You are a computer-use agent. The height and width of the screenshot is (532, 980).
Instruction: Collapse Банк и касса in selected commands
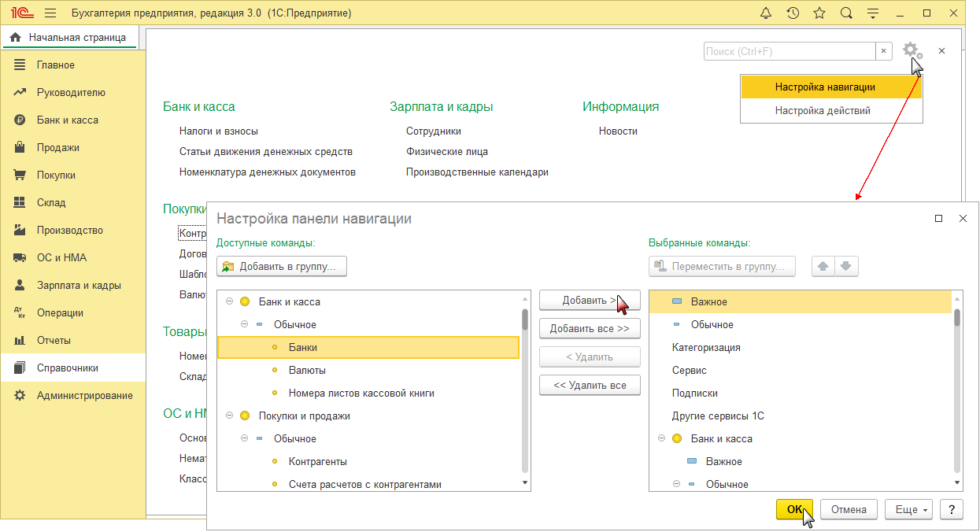coord(661,438)
